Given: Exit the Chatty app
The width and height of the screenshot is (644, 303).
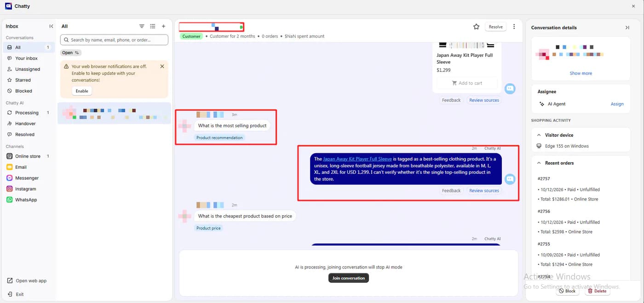Looking at the screenshot, I should (16, 294).
